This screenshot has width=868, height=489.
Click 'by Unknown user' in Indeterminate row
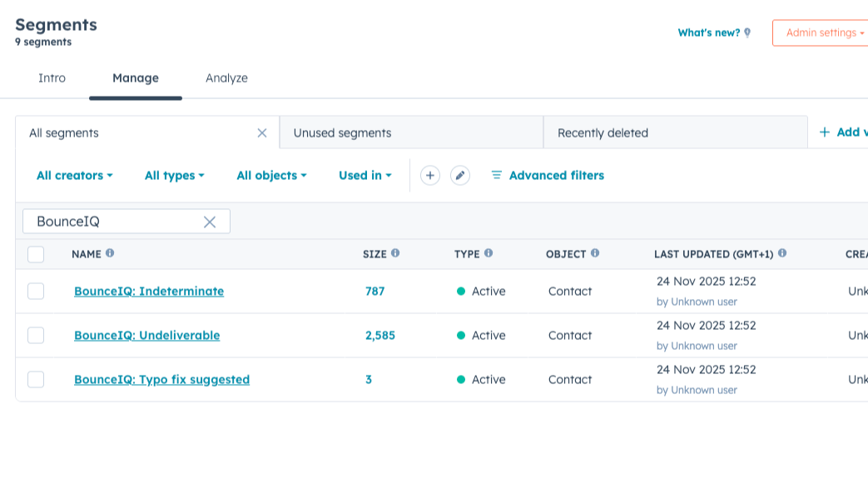(x=697, y=302)
